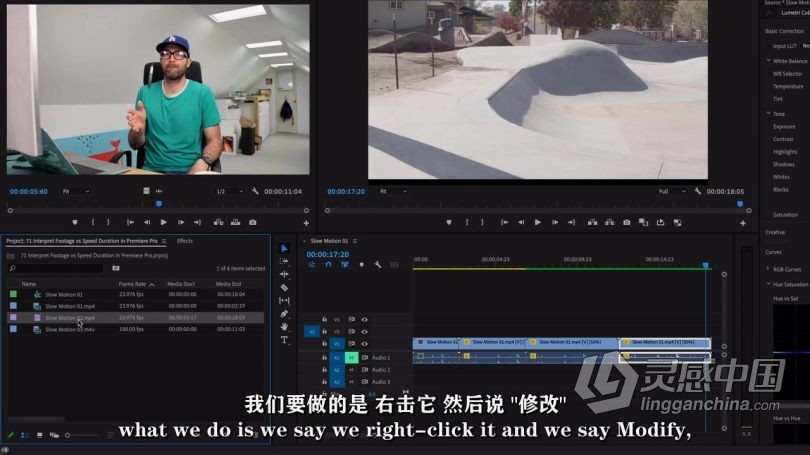Go to Out point in Program monitor
This screenshot has height=455, width=810.
(x=571, y=222)
